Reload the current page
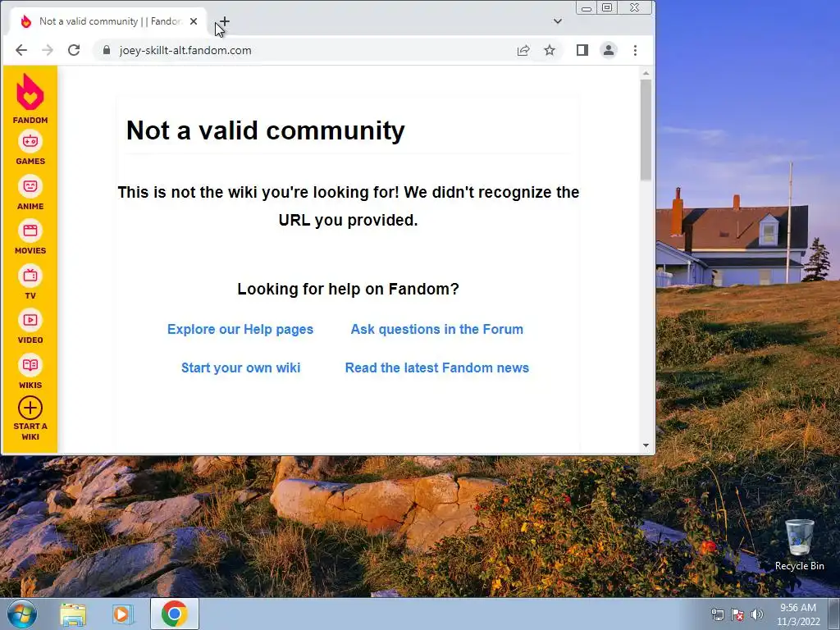This screenshot has width=840, height=630. 74,50
